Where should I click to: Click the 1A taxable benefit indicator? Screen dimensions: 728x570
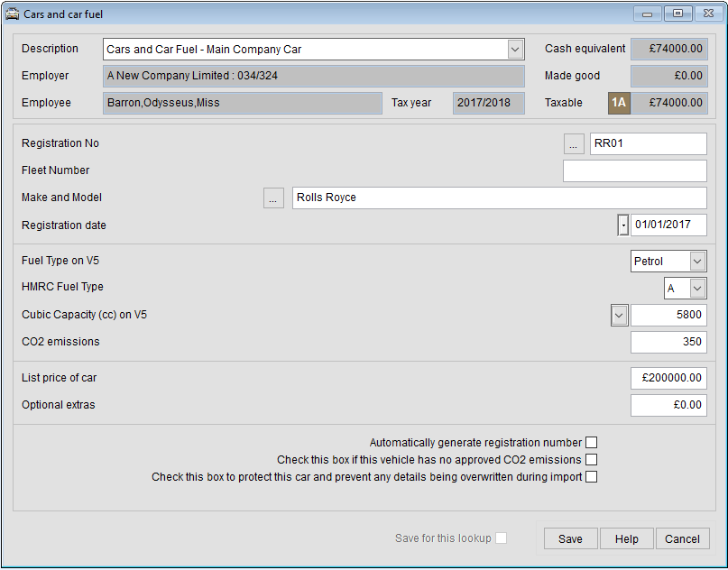[x=619, y=103]
